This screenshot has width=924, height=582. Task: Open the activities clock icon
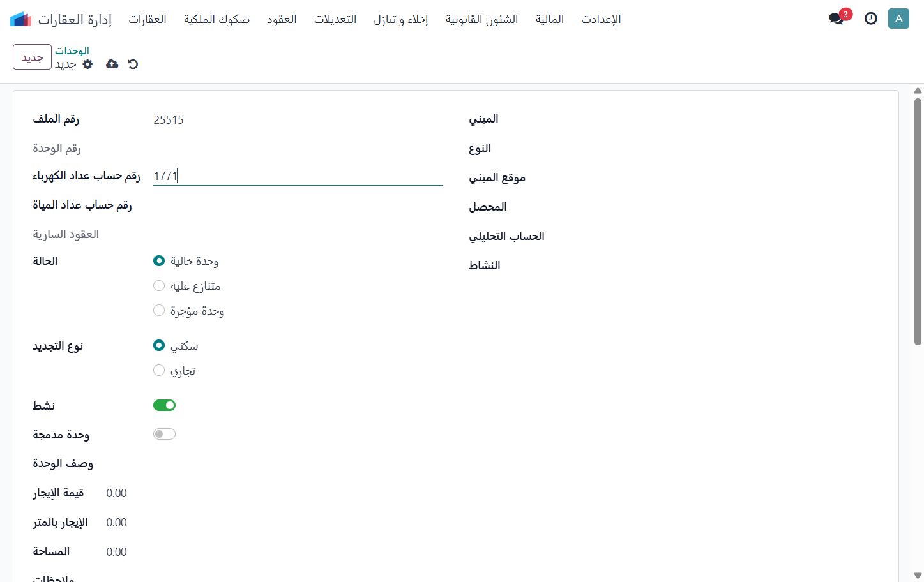[870, 19]
